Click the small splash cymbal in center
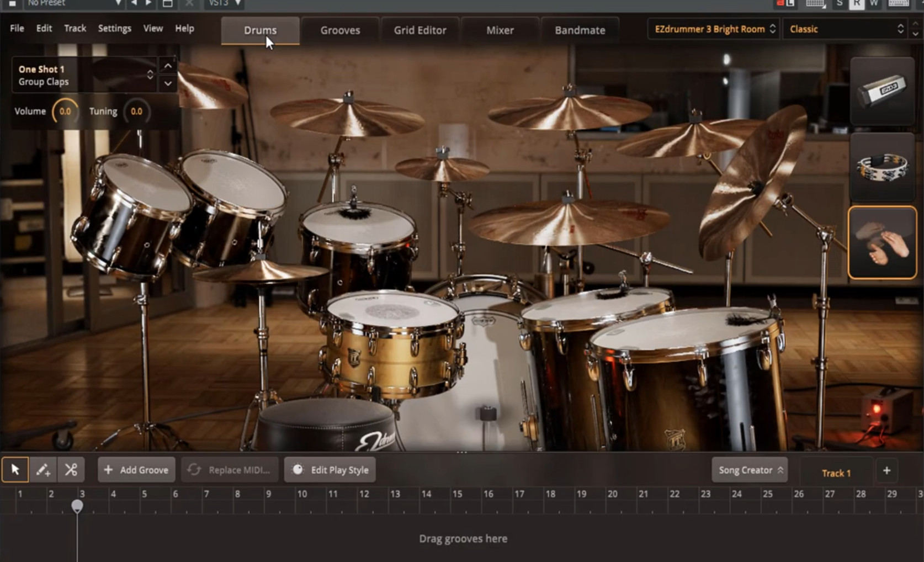Image resolution: width=924 pixels, height=562 pixels. (442, 168)
